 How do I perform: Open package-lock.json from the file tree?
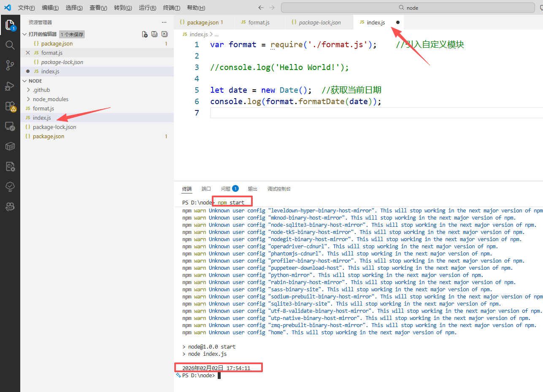[x=54, y=127]
